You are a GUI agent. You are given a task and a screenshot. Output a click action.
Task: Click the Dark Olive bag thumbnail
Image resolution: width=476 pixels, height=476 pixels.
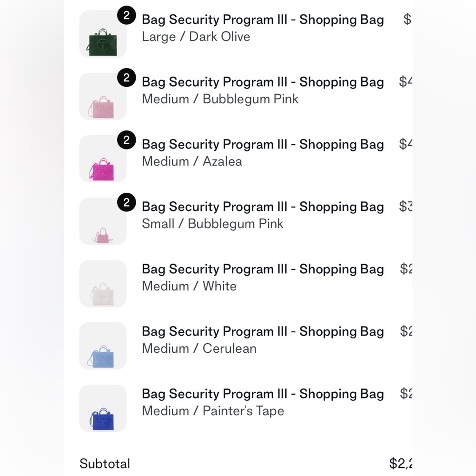click(103, 34)
